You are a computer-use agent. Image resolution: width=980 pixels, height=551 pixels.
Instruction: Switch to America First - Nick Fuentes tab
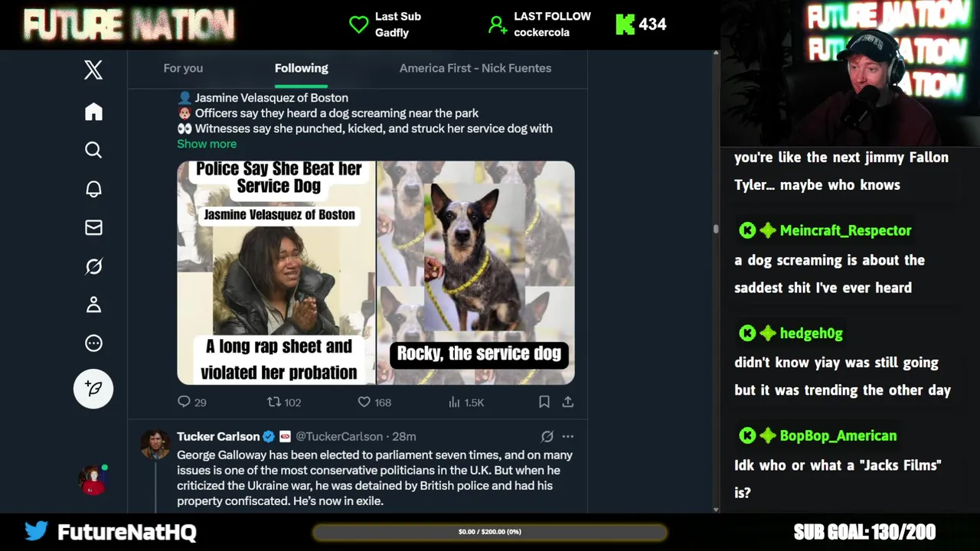[475, 68]
